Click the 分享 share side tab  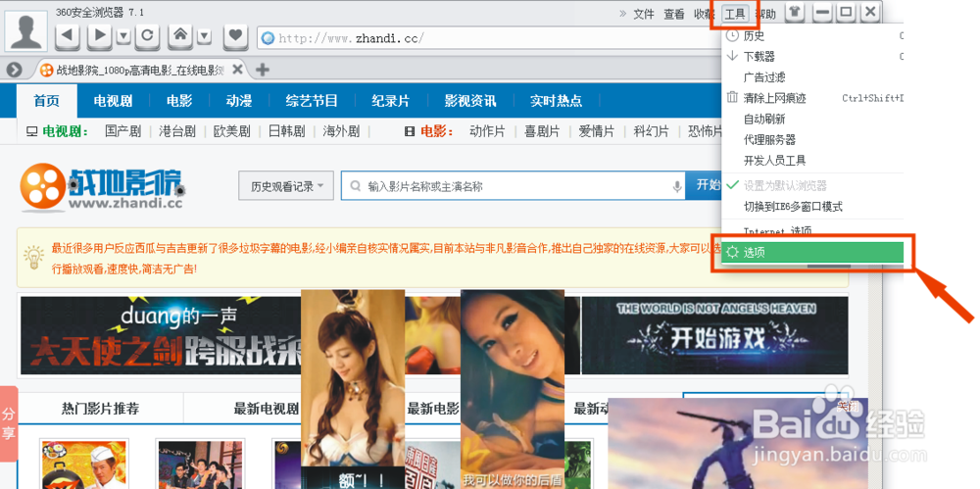tap(8, 423)
